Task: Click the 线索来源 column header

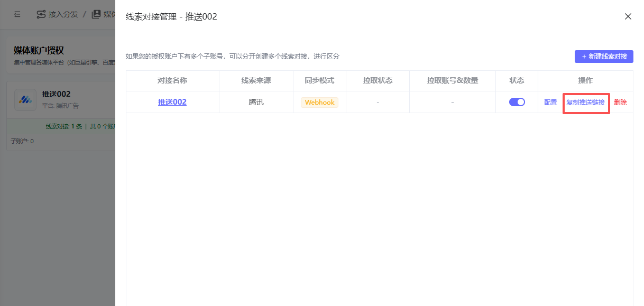Action: tap(256, 81)
